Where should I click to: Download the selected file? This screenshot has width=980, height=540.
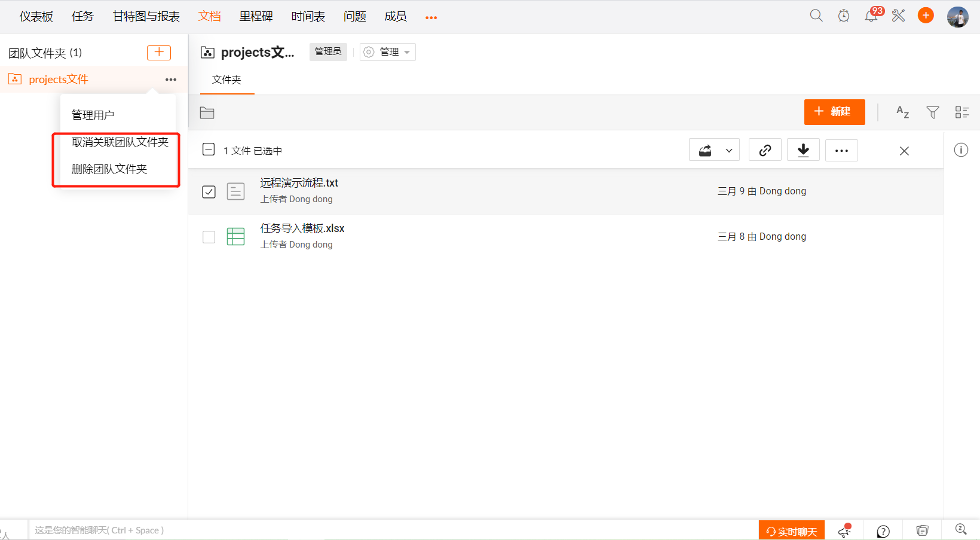[803, 151]
